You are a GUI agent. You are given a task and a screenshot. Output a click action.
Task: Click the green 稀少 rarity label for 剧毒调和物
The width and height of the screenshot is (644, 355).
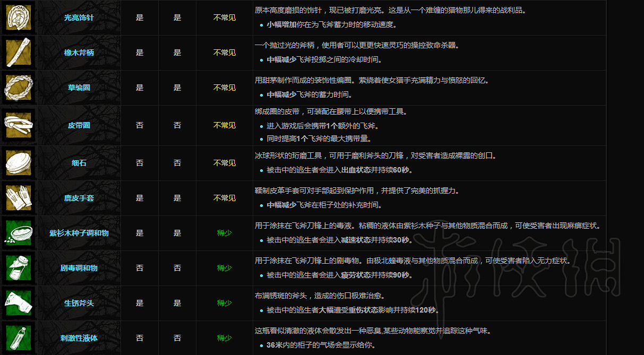click(224, 267)
